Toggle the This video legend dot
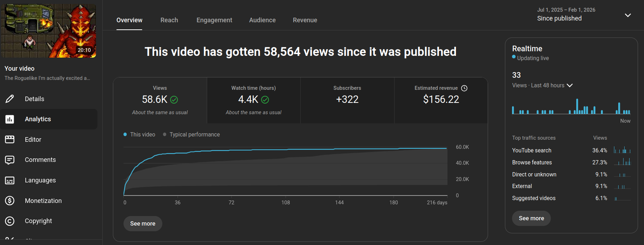 tap(125, 134)
